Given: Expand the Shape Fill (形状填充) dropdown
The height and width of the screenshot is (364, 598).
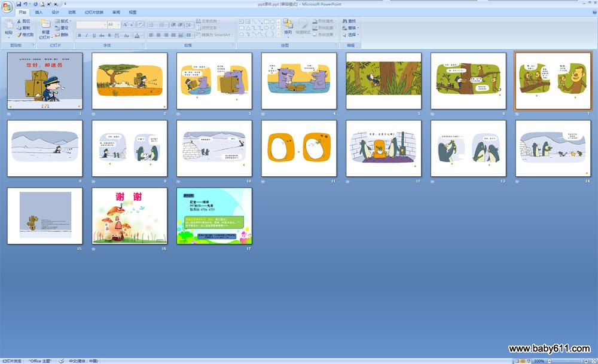Looking at the screenshot, I should tap(324, 21).
